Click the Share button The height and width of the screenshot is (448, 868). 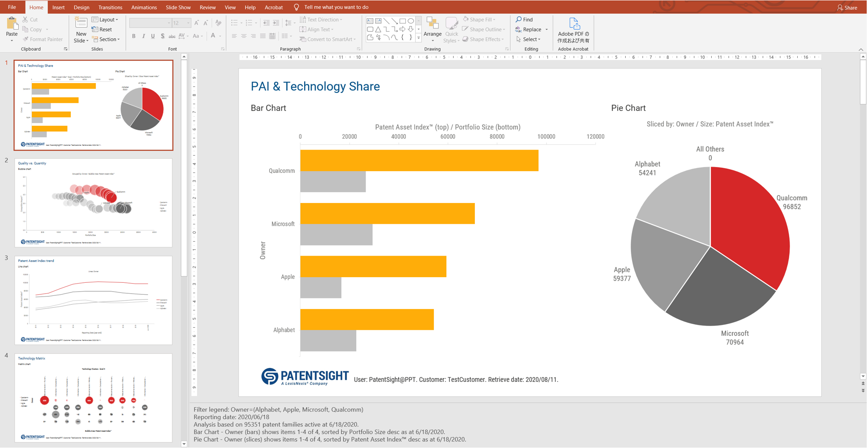point(847,8)
